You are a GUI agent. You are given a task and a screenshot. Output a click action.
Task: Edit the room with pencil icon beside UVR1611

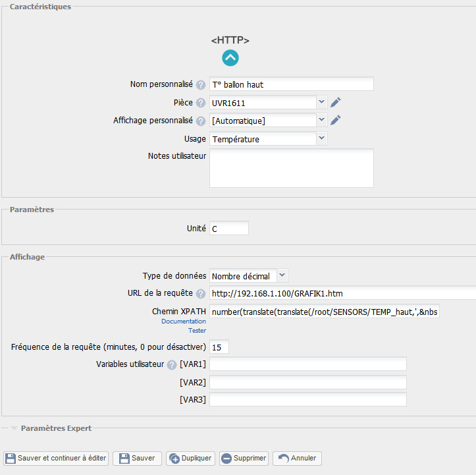pyautogui.click(x=336, y=102)
